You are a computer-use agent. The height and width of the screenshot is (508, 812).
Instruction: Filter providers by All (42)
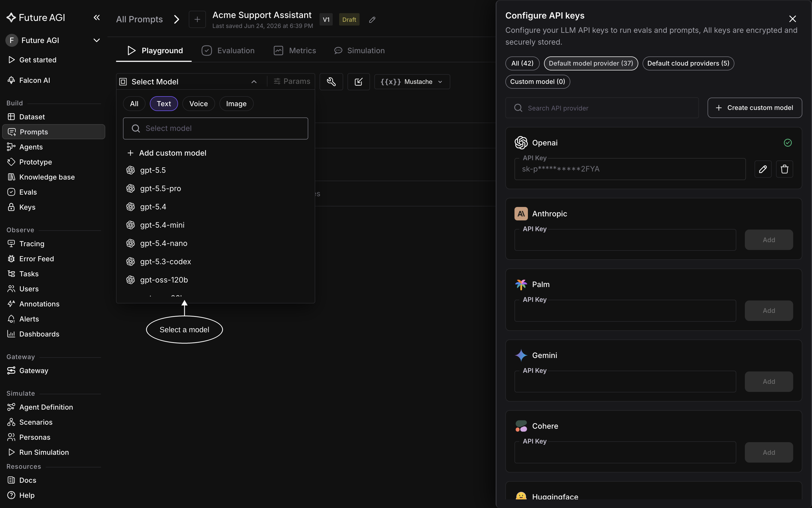(523, 63)
